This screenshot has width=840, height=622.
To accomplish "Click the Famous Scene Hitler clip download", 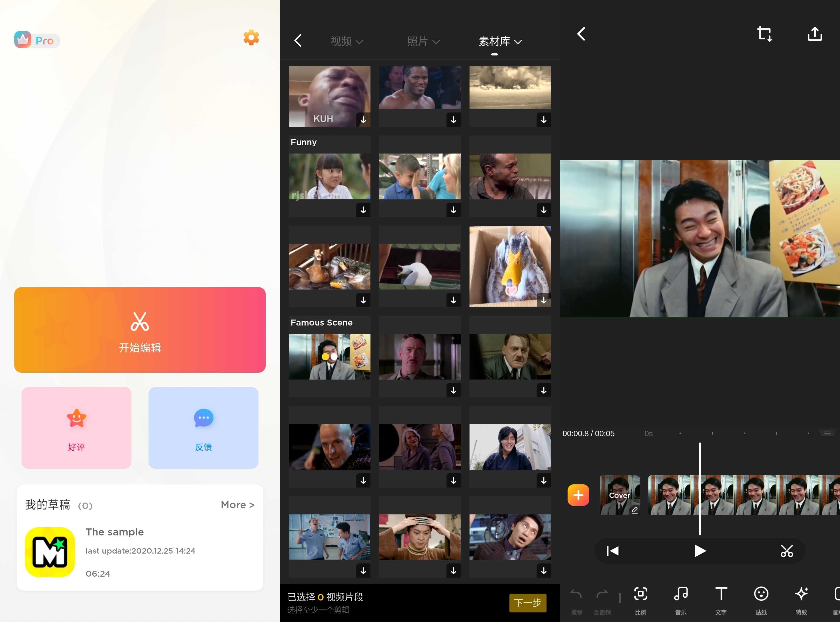I will (544, 390).
